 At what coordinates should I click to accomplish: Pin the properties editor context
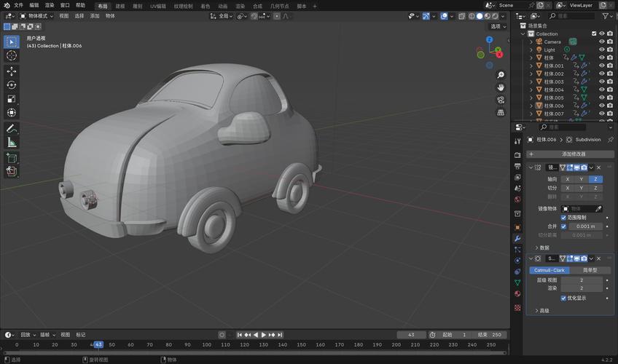click(611, 139)
